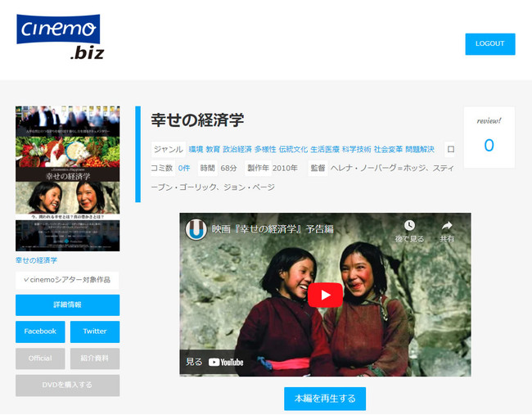The width and height of the screenshot is (532, 415).
Task: Click the 2010年 production year value
Action: (285, 169)
